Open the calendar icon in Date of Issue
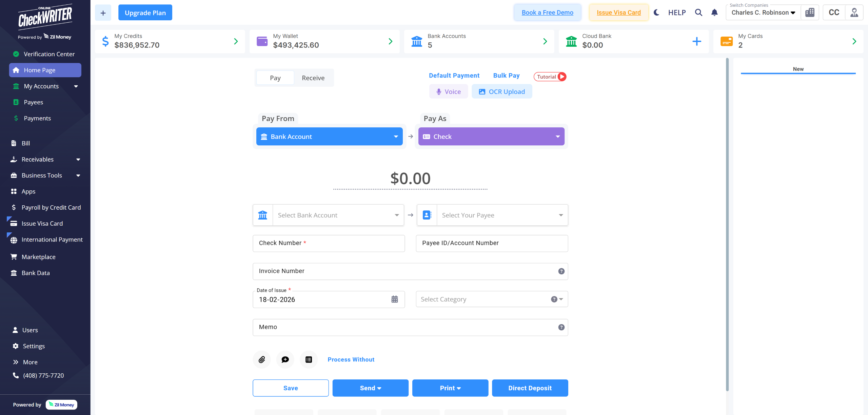 pyautogui.click(x=395, y=299)
